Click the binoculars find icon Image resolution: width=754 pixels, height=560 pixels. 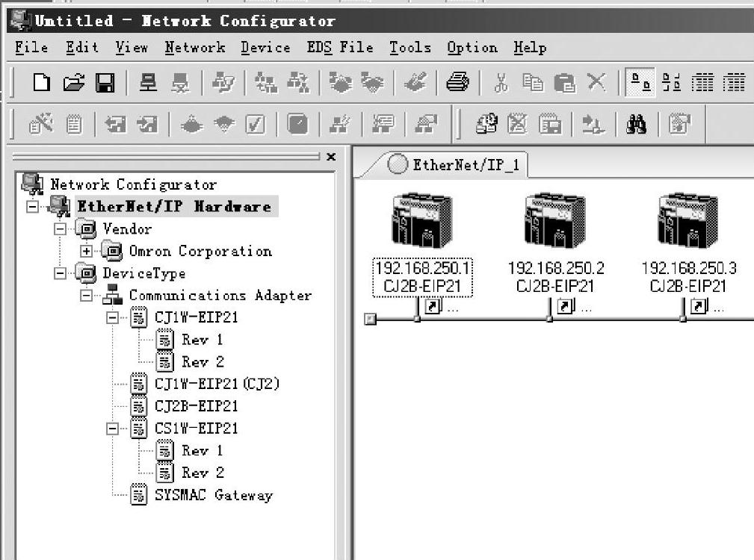coord(636,124)
